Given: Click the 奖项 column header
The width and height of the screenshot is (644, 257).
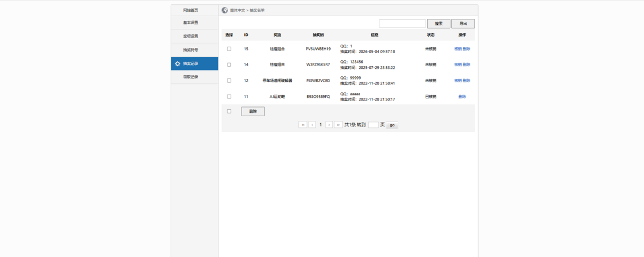Looking at the screenshot, I should point(277,35).
